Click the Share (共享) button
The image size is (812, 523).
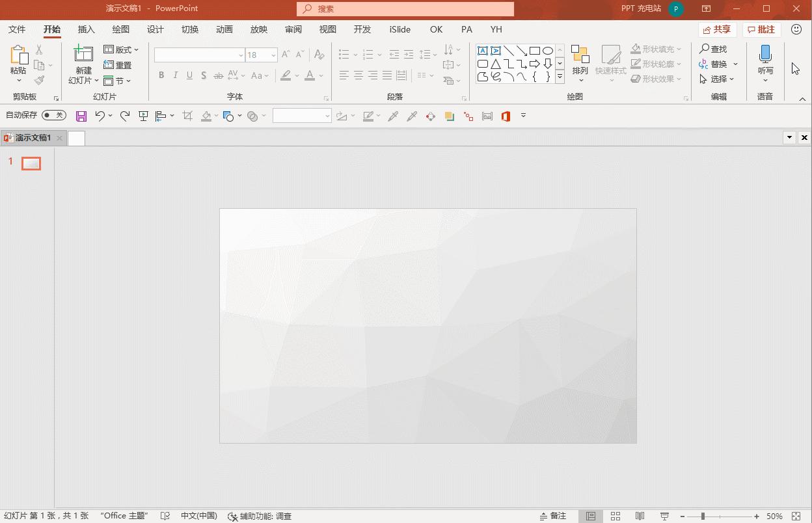pos(716,29)
